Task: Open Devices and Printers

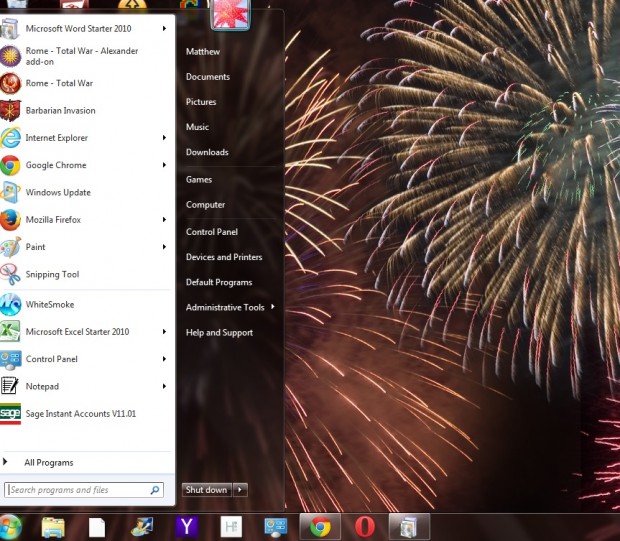Action: tap(224, 257)
